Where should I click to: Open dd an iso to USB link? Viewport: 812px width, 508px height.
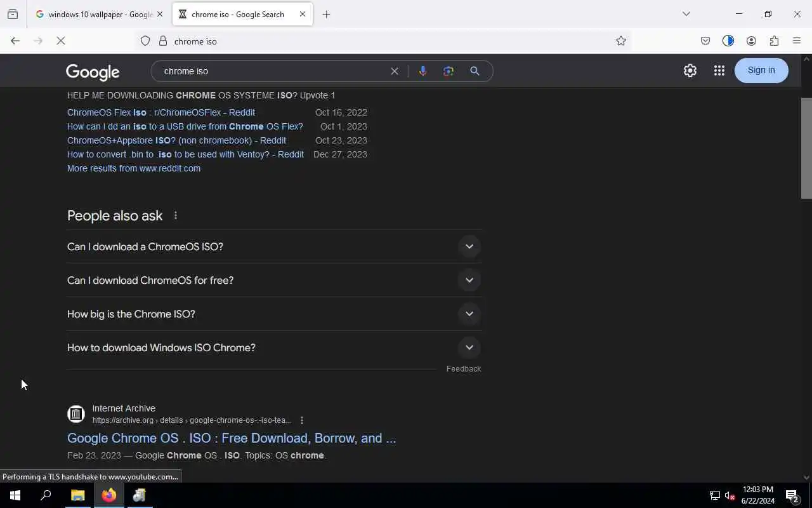click(185, 126)
